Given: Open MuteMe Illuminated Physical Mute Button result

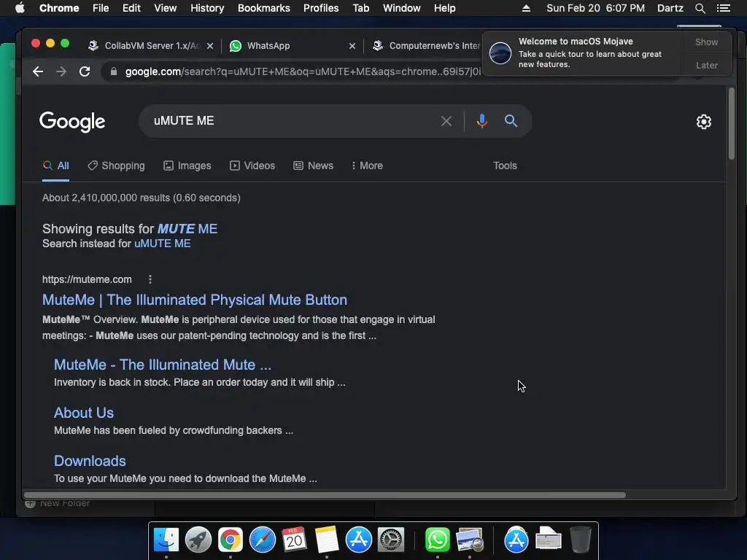Looking at the screenshot, I should point(194,300).
